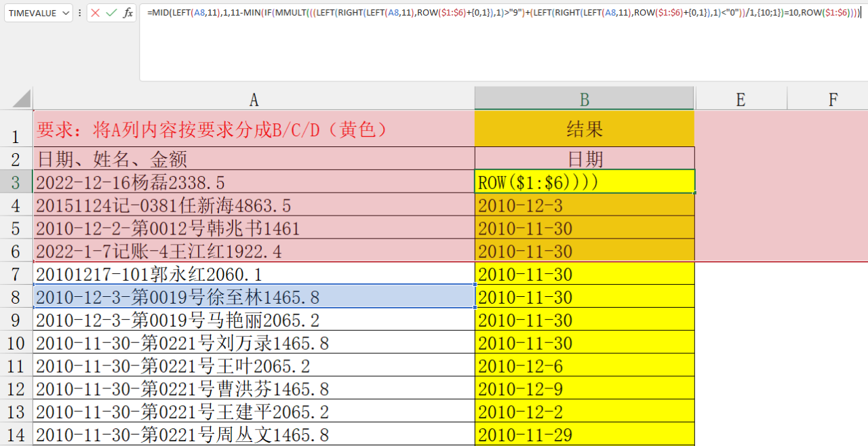This screenshot has height=446, width=868.
Task: Click cell B13 with 2010-12-2
Action: 585,412
